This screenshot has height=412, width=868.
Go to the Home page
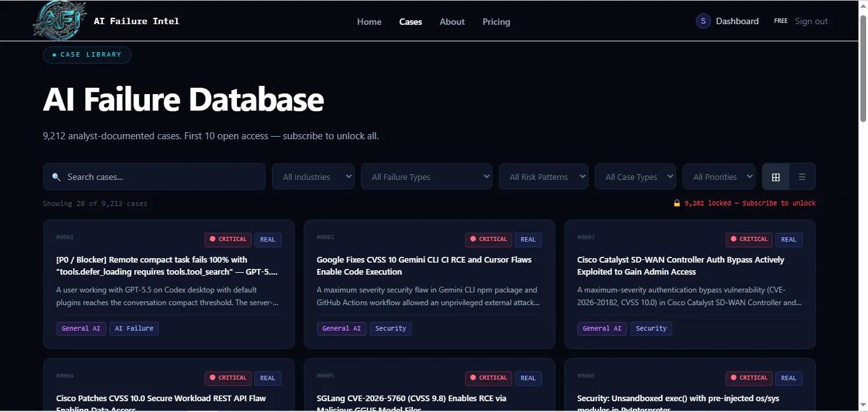point(369,22)
